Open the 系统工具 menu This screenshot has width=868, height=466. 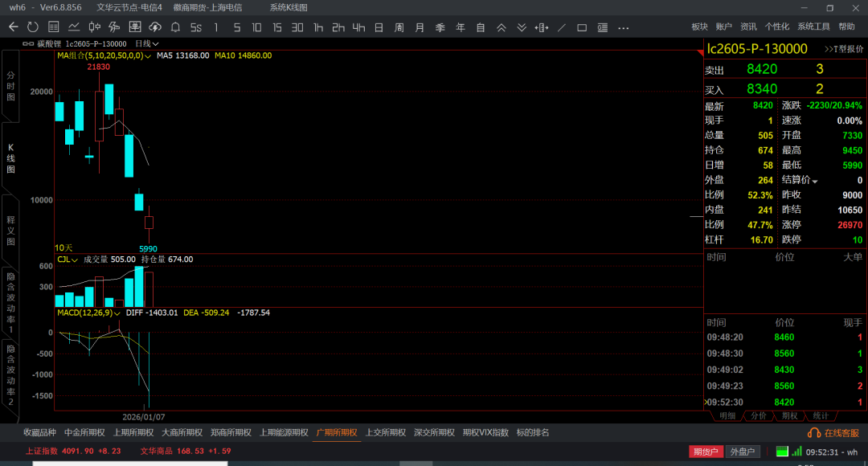click(813, 27)
